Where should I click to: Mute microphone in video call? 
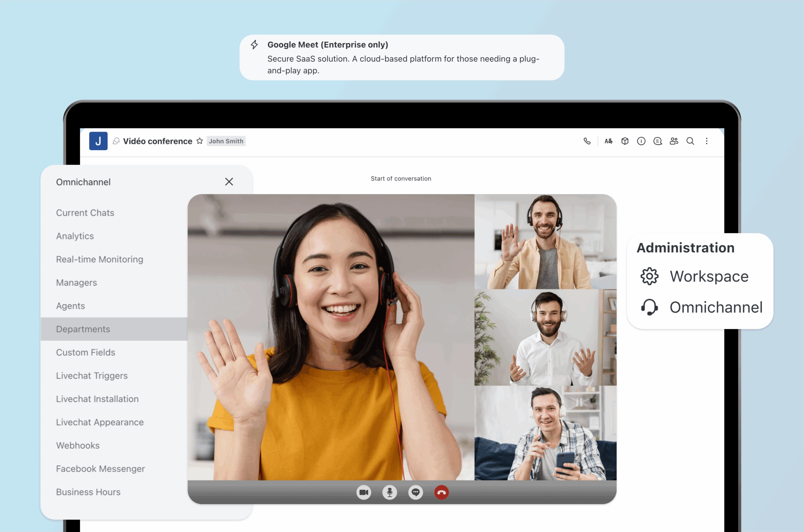click(389, 492)
